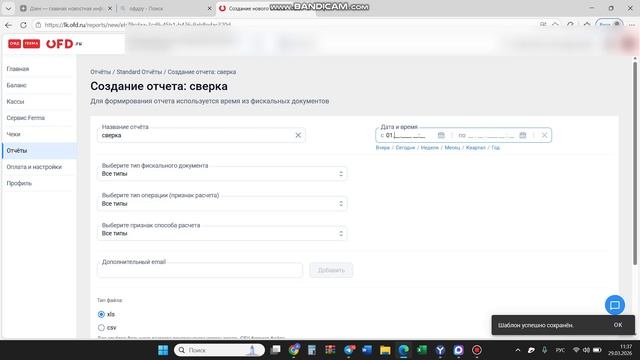Open Сервис Ferma in the sidebar
Image resolution: width=640 pixels, height=360 pixels.
(x=25, y=118)
